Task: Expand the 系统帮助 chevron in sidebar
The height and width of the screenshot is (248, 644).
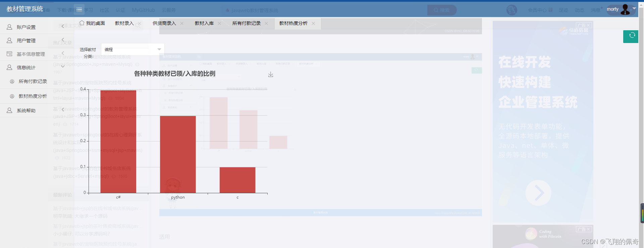Action: [x=63, y=110]
